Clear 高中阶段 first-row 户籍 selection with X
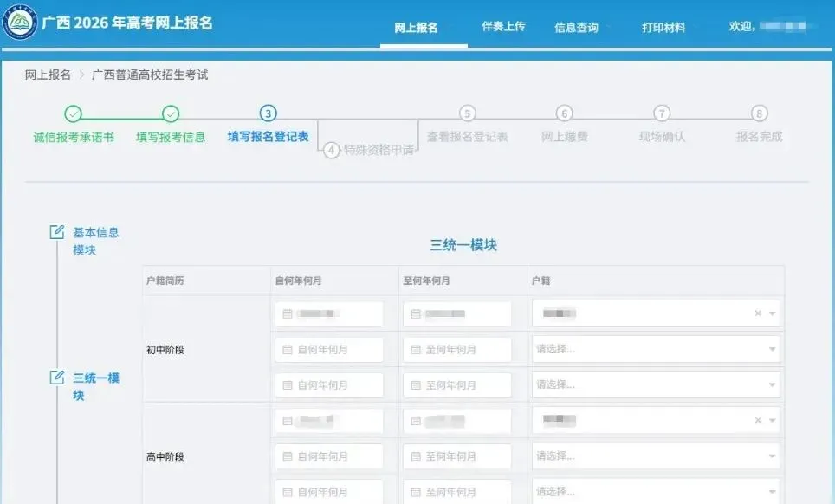Image resolution: width=835 pixels, height=504 pixels. [x=758, y=421]
